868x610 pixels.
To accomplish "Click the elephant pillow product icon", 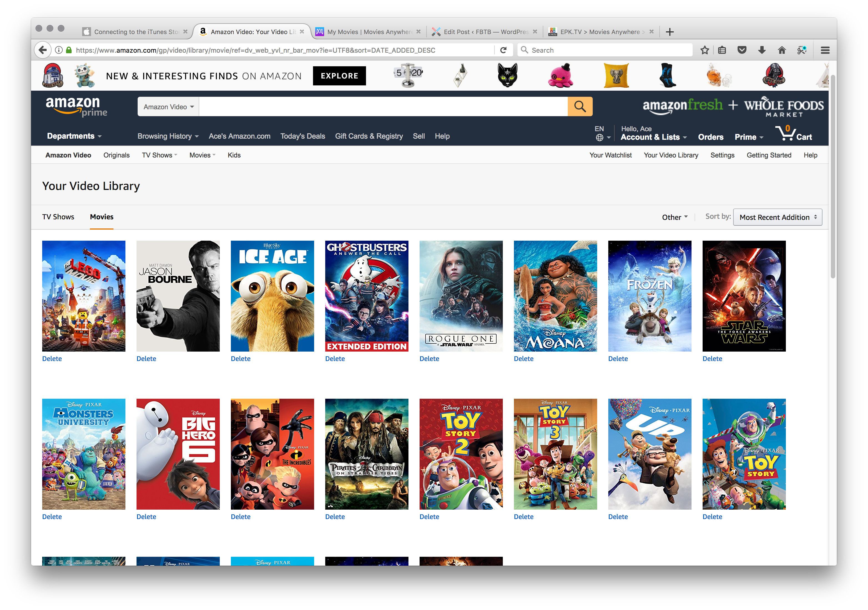I will pyautogui.click(x=616, y=75).
